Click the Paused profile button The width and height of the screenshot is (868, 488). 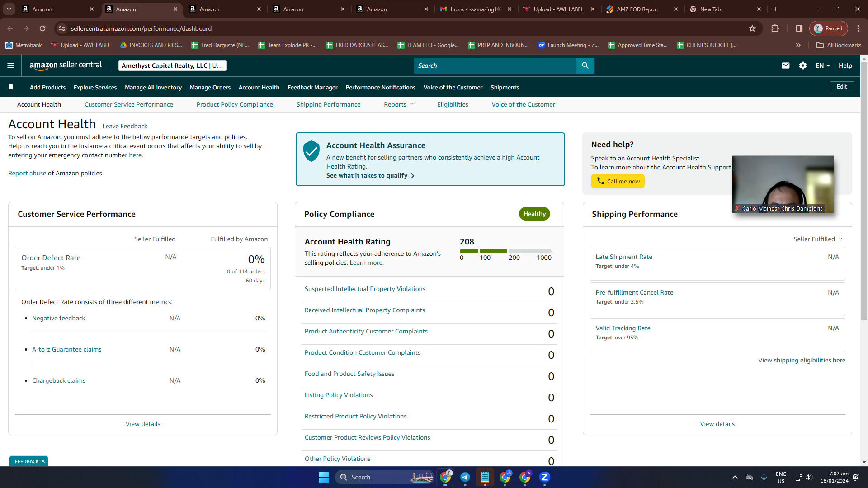tap(829, 28)
